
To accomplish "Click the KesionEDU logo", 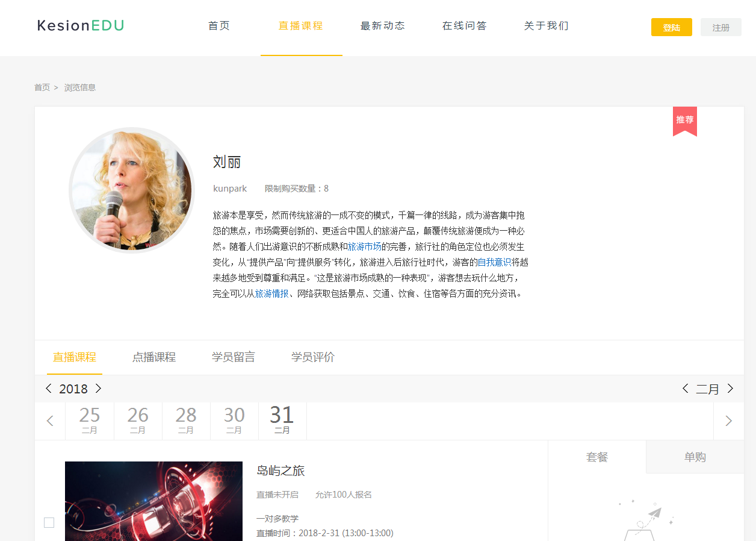I will click(x=81, y=25).
